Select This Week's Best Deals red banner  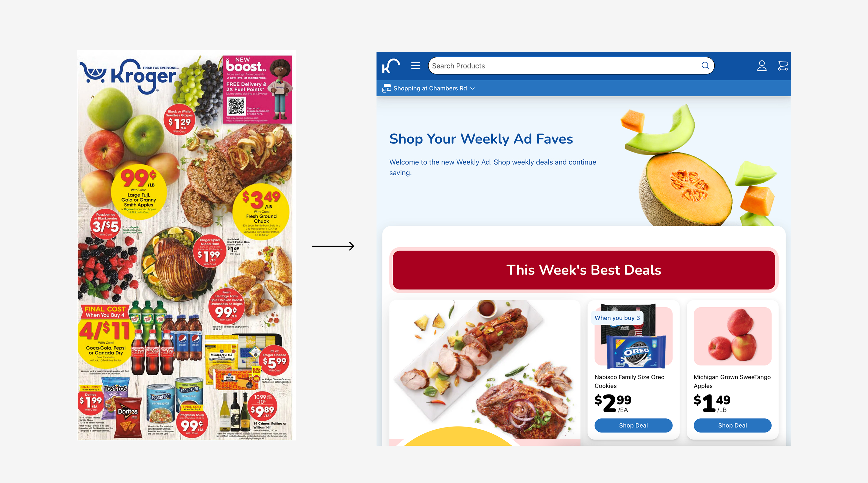[x=583, y=270]
